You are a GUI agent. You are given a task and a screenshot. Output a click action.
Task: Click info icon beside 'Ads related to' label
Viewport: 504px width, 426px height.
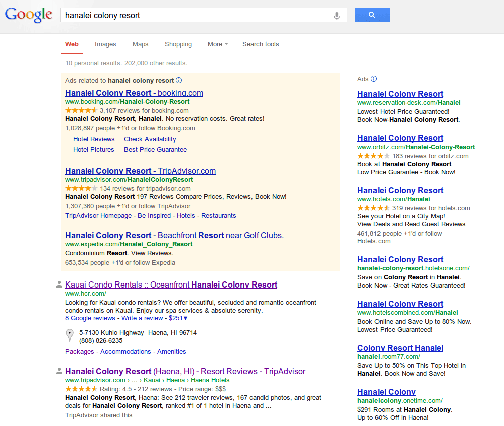coord(179,80)
